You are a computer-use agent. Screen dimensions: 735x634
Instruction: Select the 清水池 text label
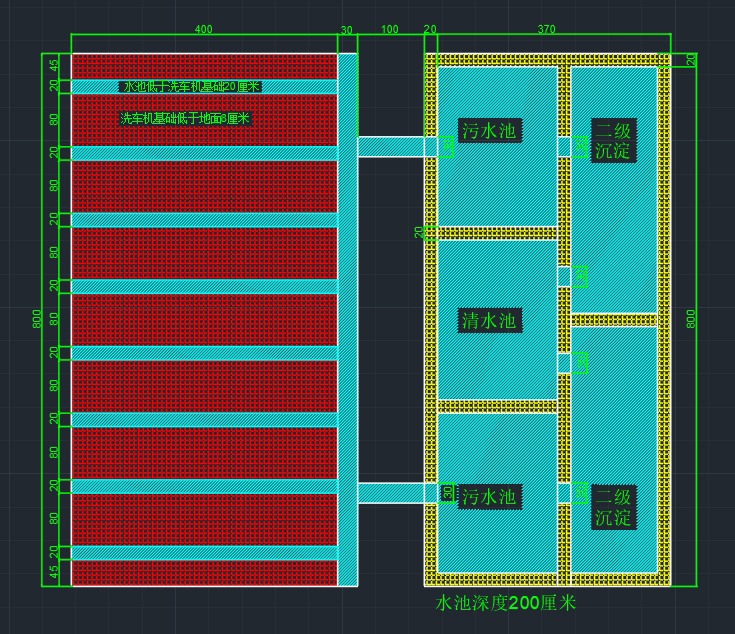tap(489, 321)
